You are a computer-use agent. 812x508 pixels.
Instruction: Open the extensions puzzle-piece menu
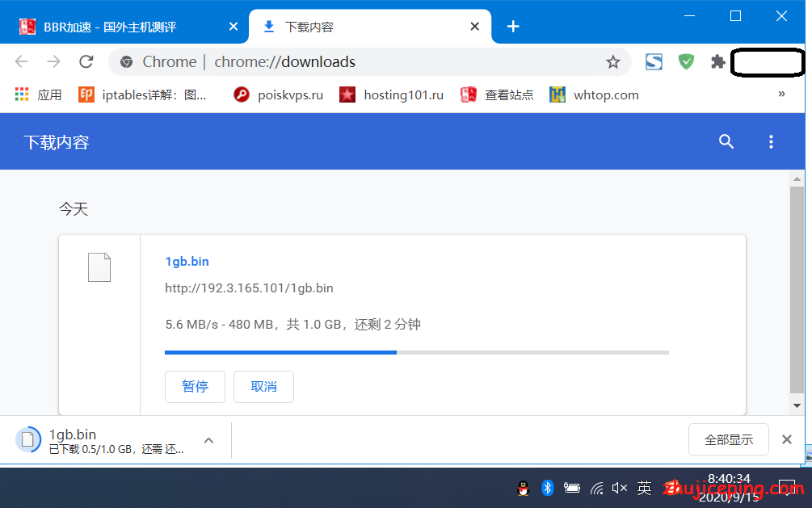click(x=717, y=61)
